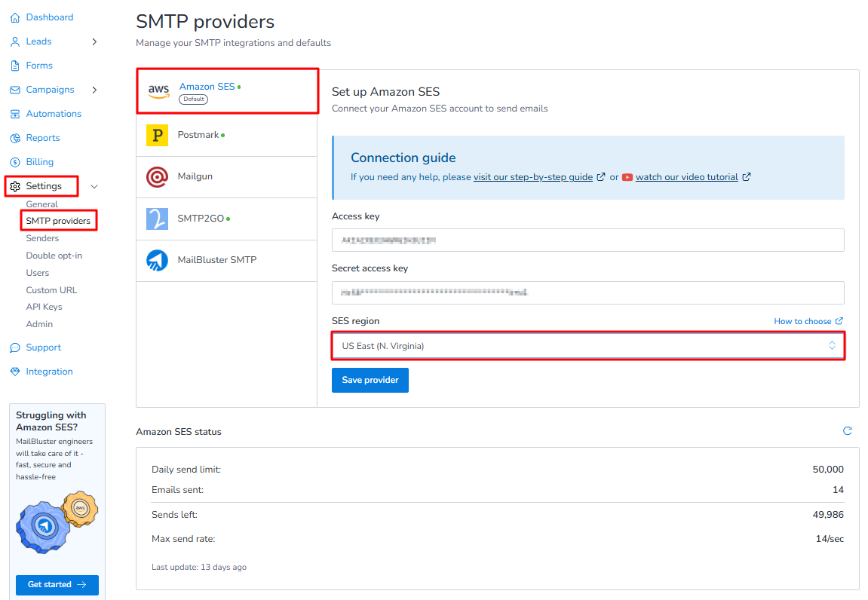This screenshot has width=868, height=600.
Task: Select Amazon SES provider tab
Action: click(227, 91)
